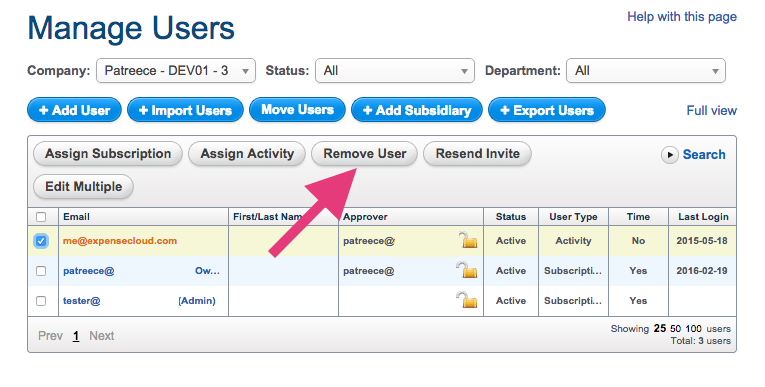Click the Import Users button
This screenshot has height=387, width=765.
185,110
